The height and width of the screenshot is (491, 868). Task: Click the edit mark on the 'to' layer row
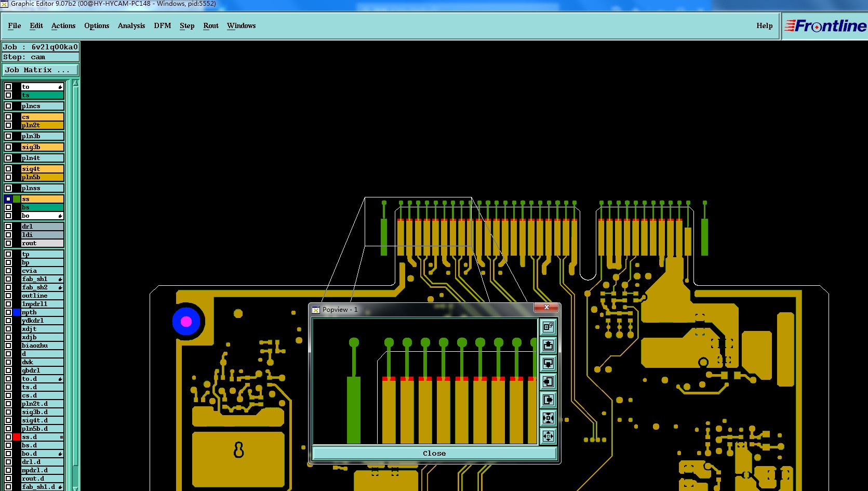pyautogui.click(x=60, y=87)
